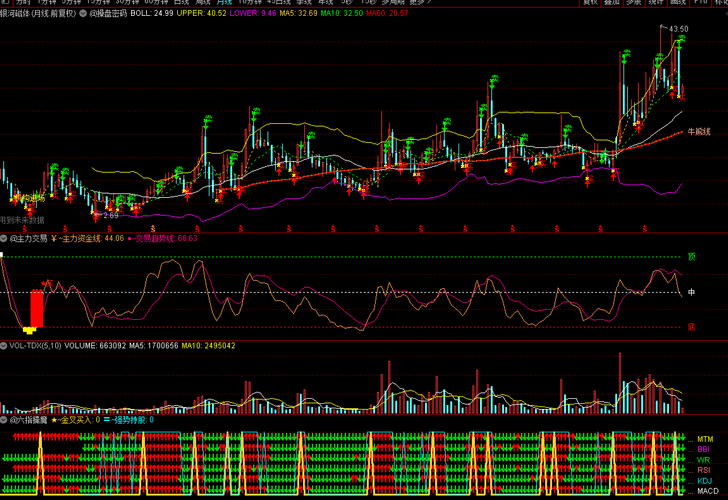This screenshot has width=728, height=500.
Task: Switch to the 月线 monthly period tab
Action: coord(224,3)
